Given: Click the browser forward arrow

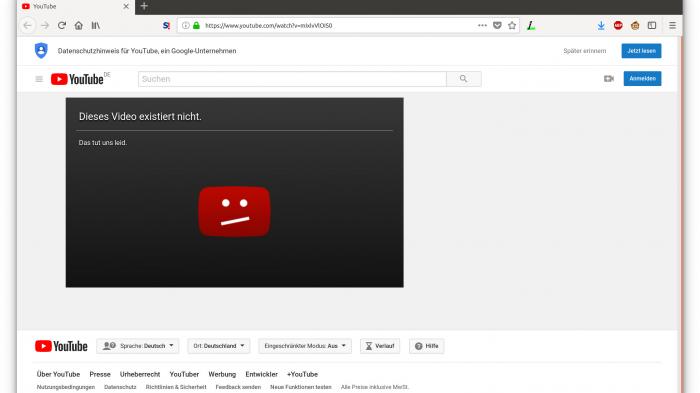Looking at the screenshot, I should [45, 25].
